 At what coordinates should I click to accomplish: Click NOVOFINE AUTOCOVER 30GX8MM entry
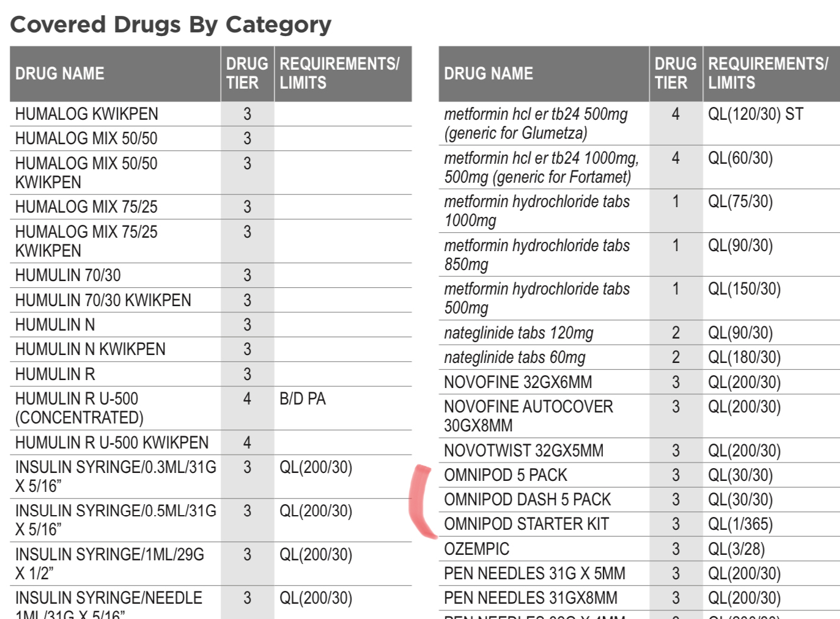(x=528, y=416)
